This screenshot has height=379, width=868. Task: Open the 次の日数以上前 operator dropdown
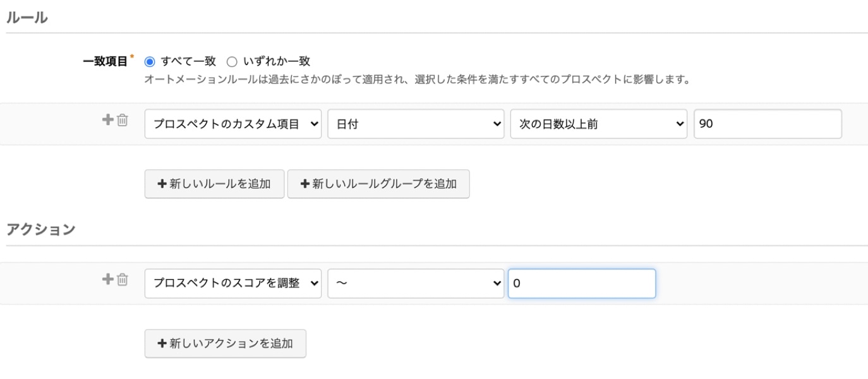pos(599,124)
